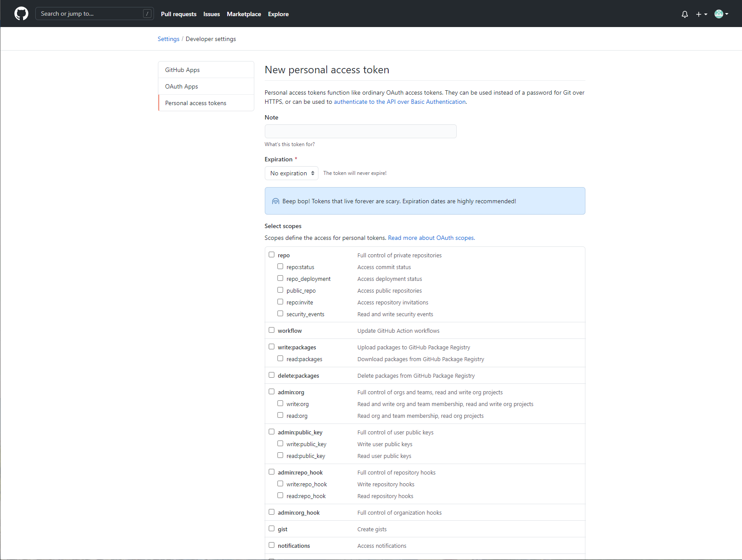Tick the write:public_key checkbox

coord(280,444)
